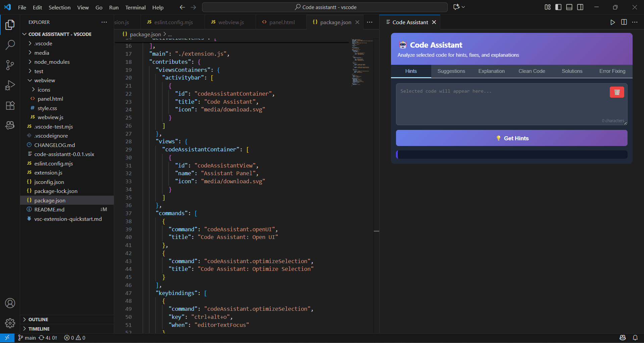Screen dimensions: 644x343
Task: Click the Get Hints button
Action: click(x=512, y=138)
